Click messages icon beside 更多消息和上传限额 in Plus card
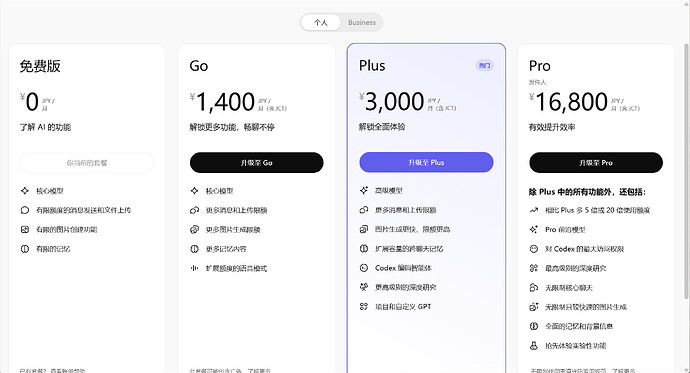The image size is (690, 373). [364, 210]
